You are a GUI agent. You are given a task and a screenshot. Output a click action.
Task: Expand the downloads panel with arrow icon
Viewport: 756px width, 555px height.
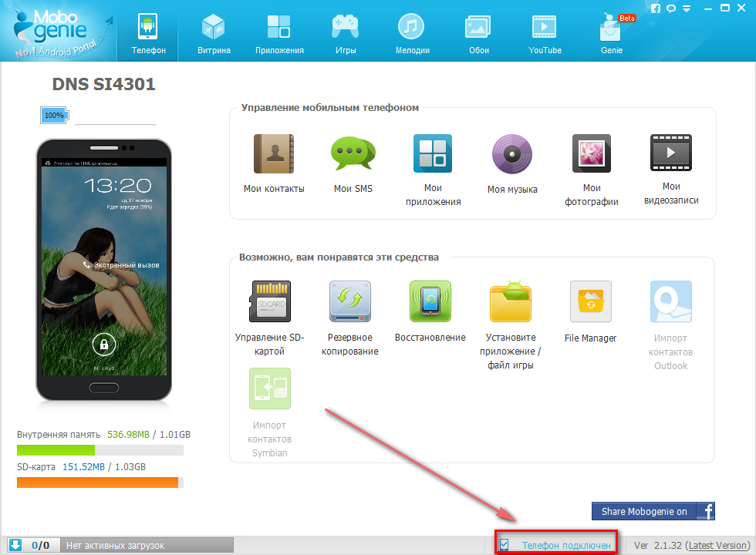pyautogui.click(x=15, y=545)
